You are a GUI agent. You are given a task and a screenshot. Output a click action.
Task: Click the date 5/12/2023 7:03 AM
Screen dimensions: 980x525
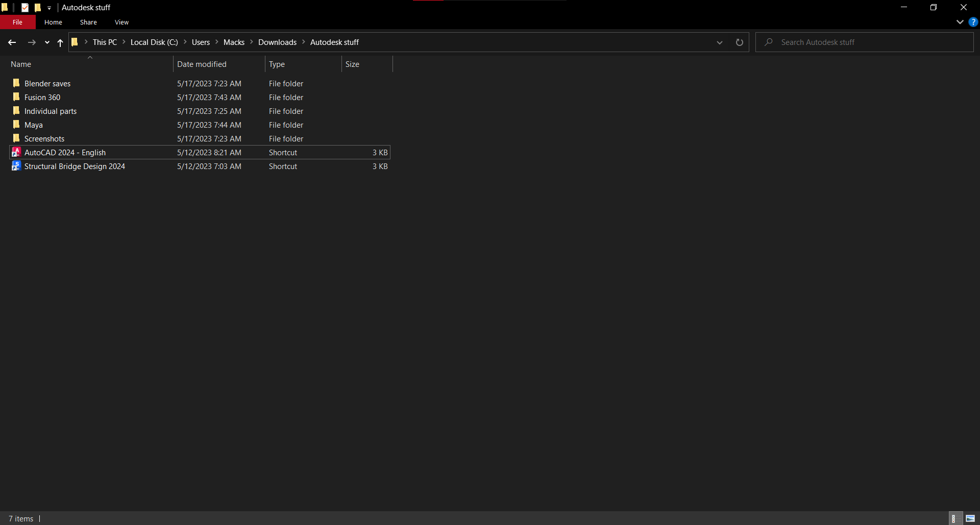coord(209,166)
